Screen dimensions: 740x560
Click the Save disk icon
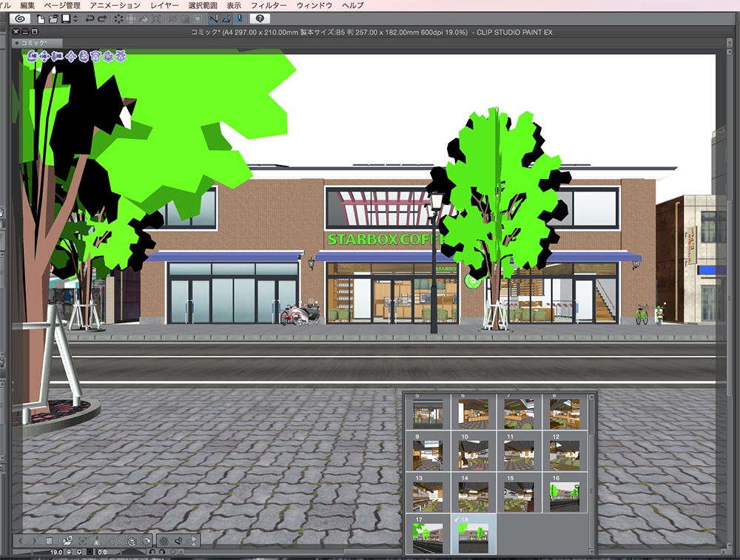[x=66, y=19]
